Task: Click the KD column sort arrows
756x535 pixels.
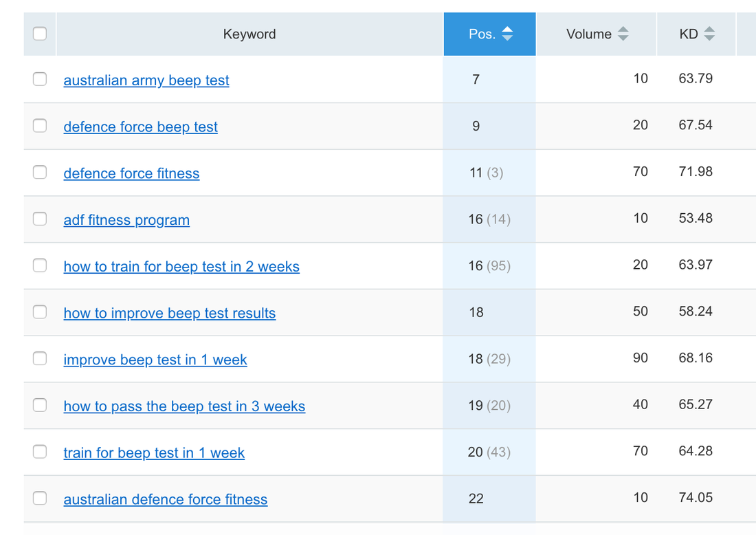Action: (x=709, y=34)
